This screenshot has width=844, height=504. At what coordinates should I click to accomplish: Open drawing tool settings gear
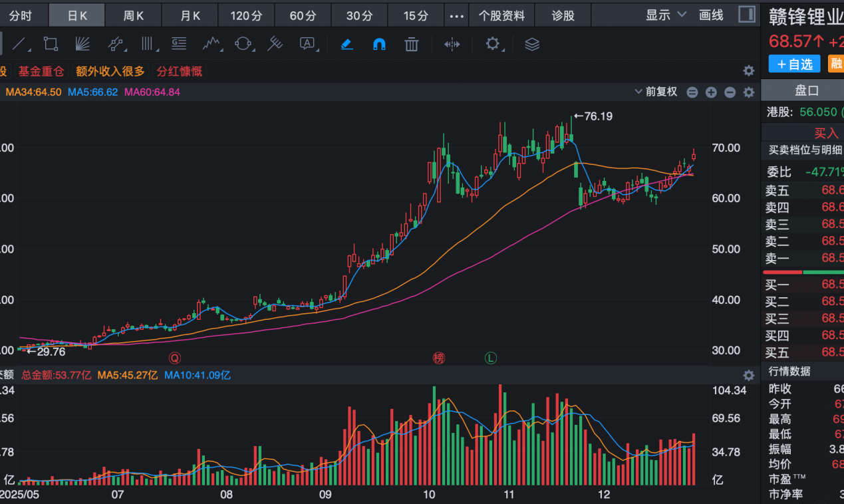click(492, 45)
